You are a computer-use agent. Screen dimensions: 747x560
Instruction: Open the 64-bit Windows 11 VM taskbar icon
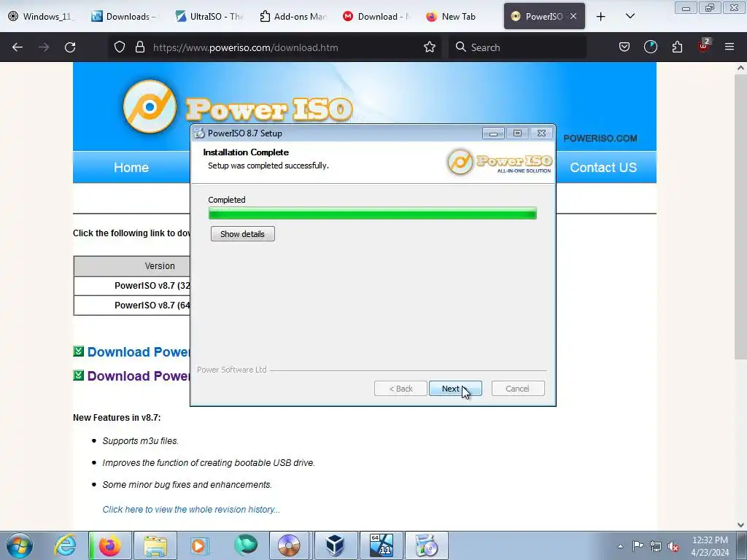[381, 545]
